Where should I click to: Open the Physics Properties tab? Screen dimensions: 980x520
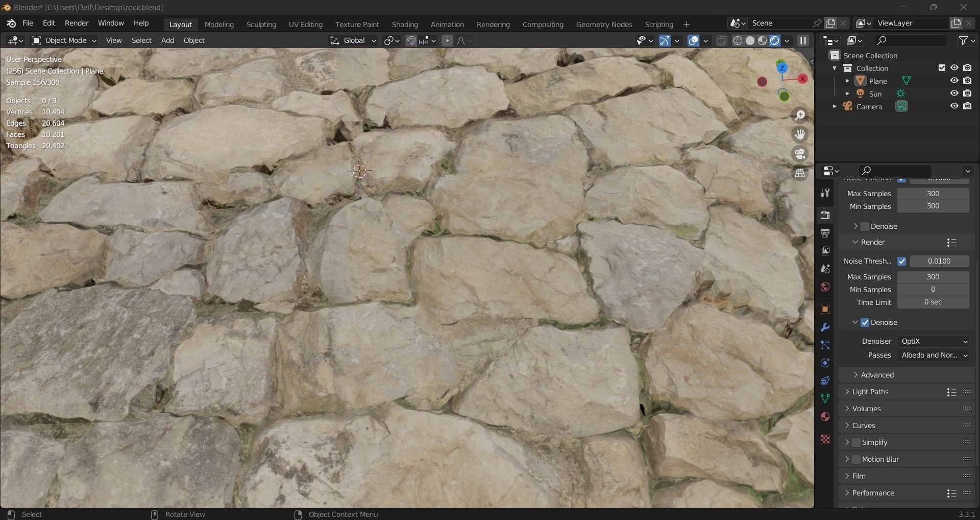[x=825, y=363]
